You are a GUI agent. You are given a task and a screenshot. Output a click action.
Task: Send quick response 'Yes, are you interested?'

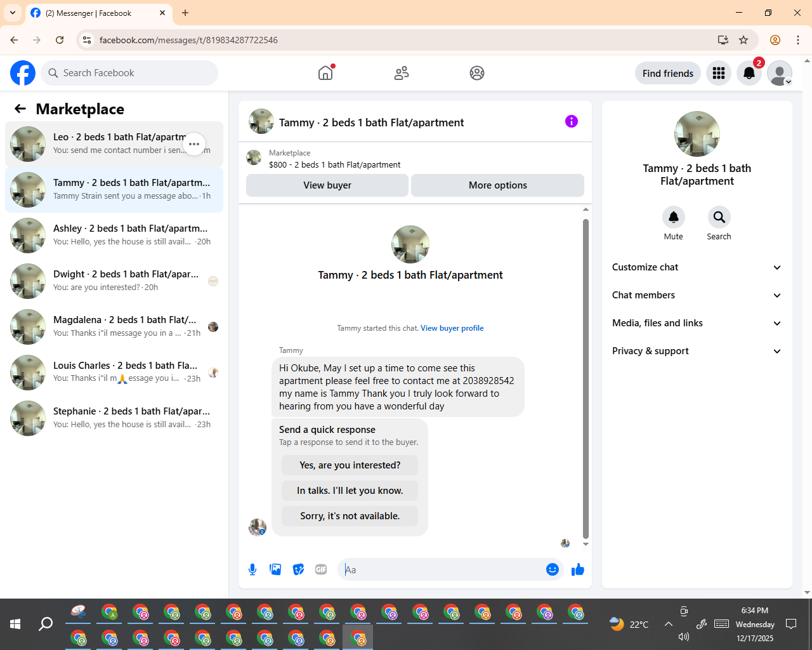point(350,465)
